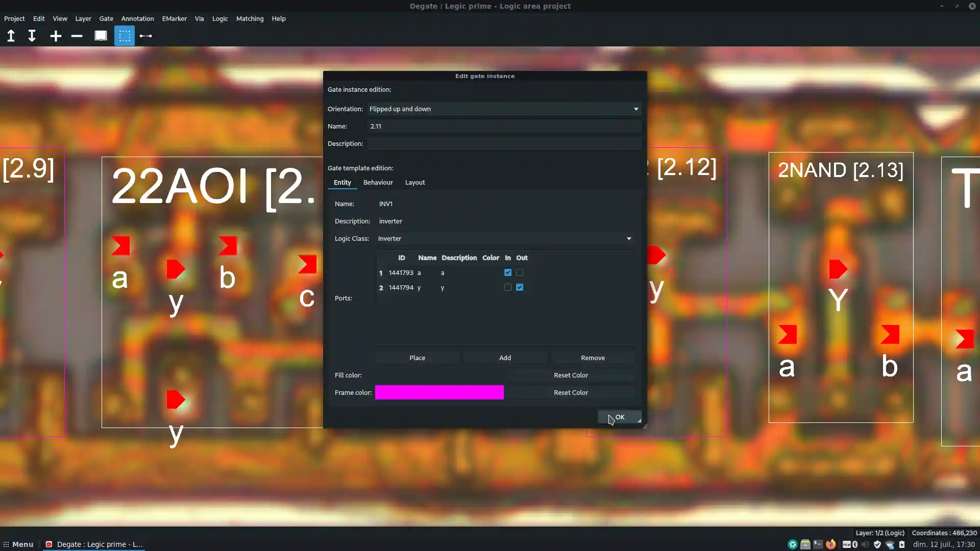Select the wire tool icon

point(146,36)
